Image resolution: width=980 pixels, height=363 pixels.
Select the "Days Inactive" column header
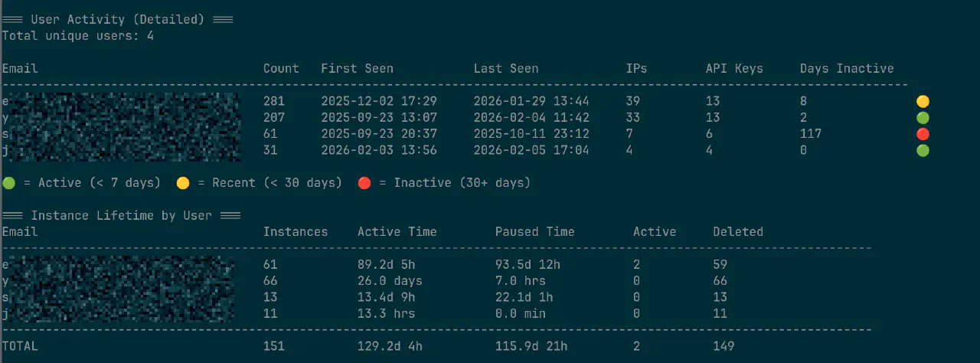pos(847,69)
